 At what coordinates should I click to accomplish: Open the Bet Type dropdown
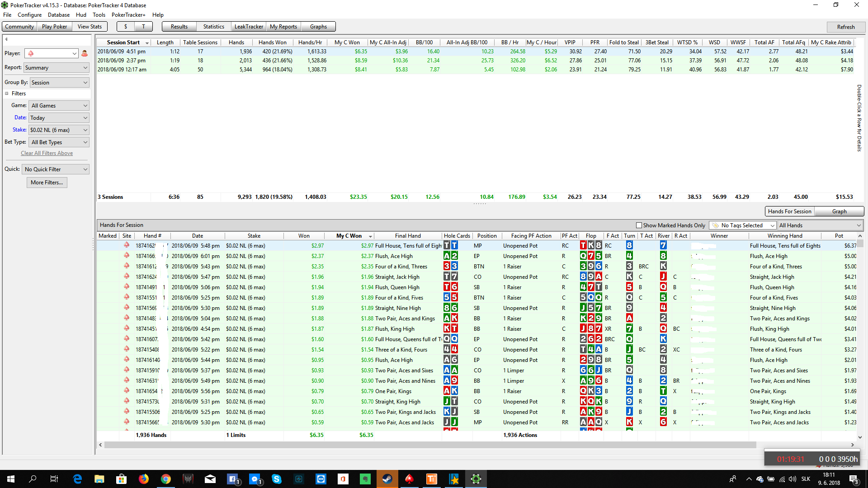coord(59,142)
